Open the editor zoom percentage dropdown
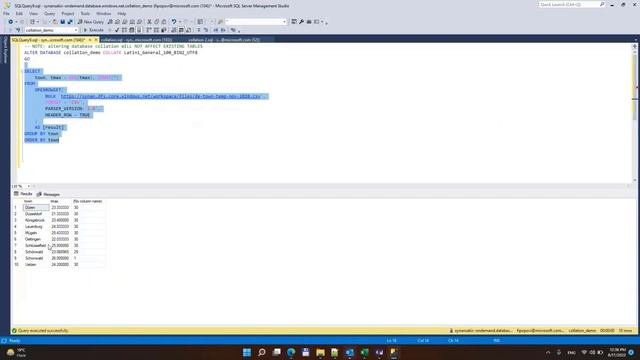 pyautogui.click(x=28, y=187)
